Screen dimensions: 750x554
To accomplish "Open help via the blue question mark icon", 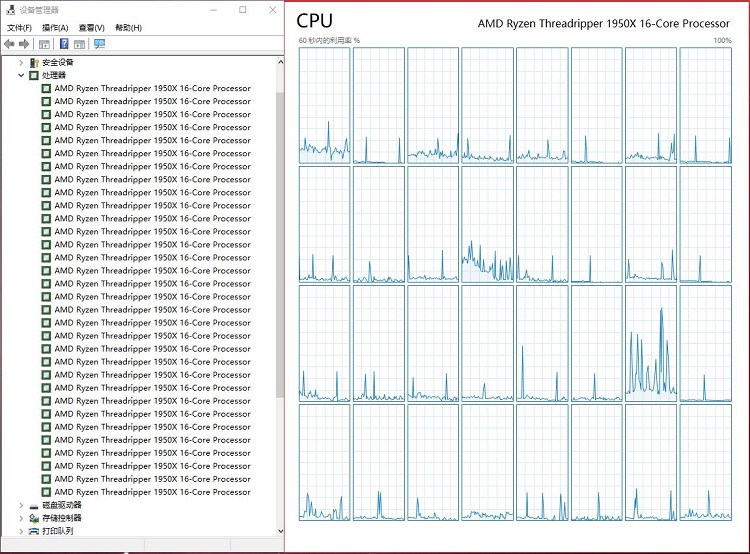I will tap(64, 44).
